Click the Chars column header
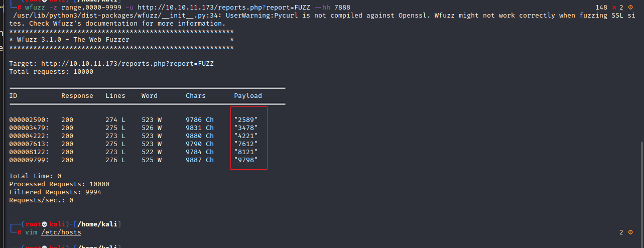Viewport: 644px width, 248px height. coord(196,96)
